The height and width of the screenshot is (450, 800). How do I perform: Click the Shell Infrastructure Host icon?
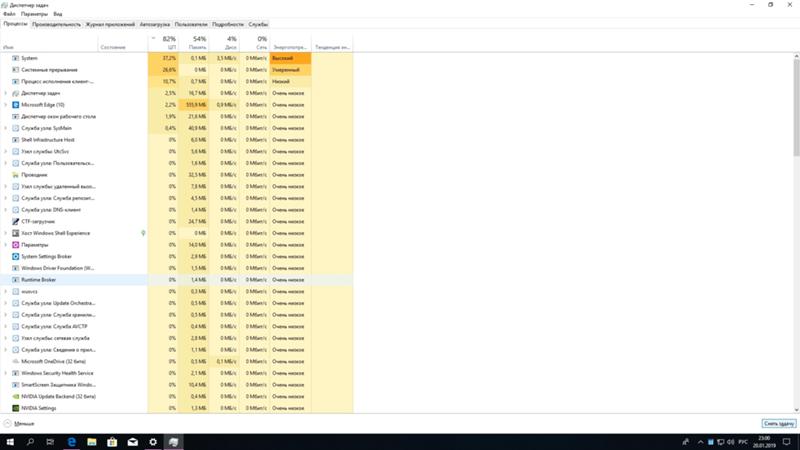pos(15,140)
